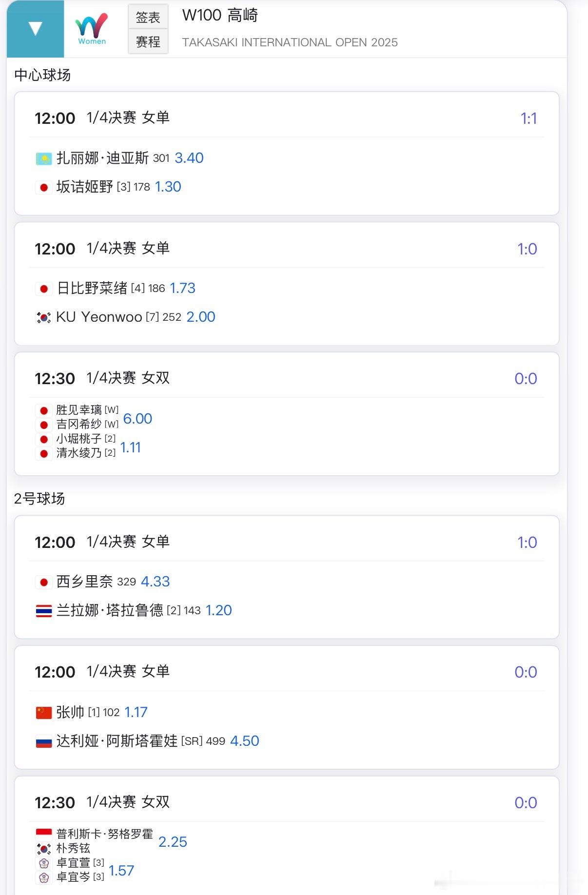Open the 签表 draw tab
The height and width of the screenshot is (895, 588).
(x=148, y=18)
